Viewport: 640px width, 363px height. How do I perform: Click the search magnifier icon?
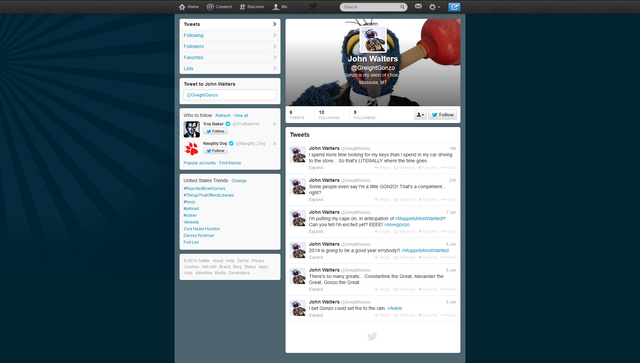coord(402,7)
